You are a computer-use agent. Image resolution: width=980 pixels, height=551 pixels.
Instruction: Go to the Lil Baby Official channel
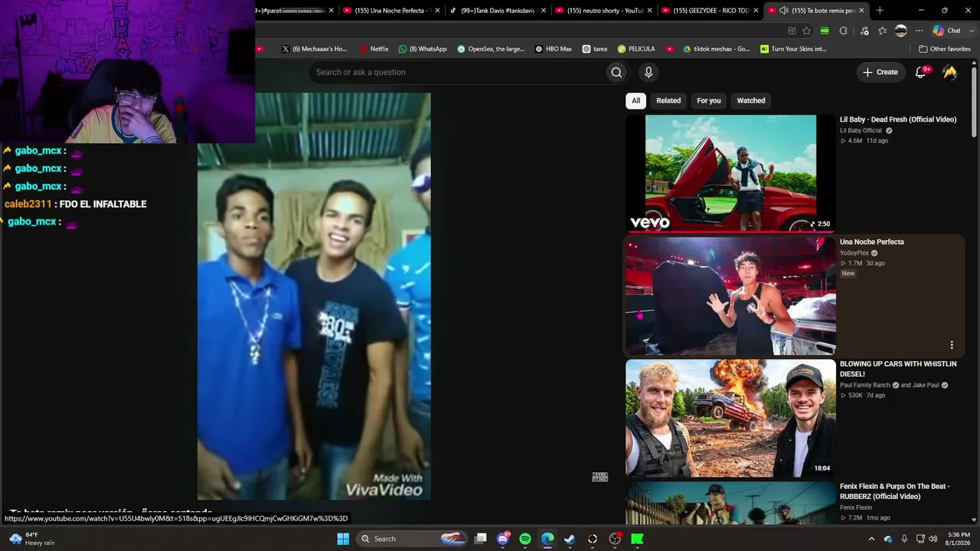point(861,130)
